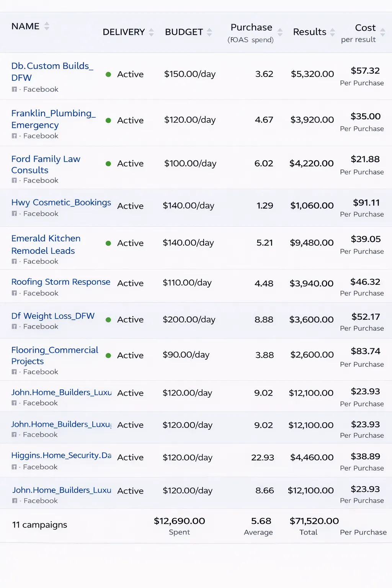392x588 pixels.
Task: Click the $91.11 cost per purchase value
Action: [x=366, y=203]
